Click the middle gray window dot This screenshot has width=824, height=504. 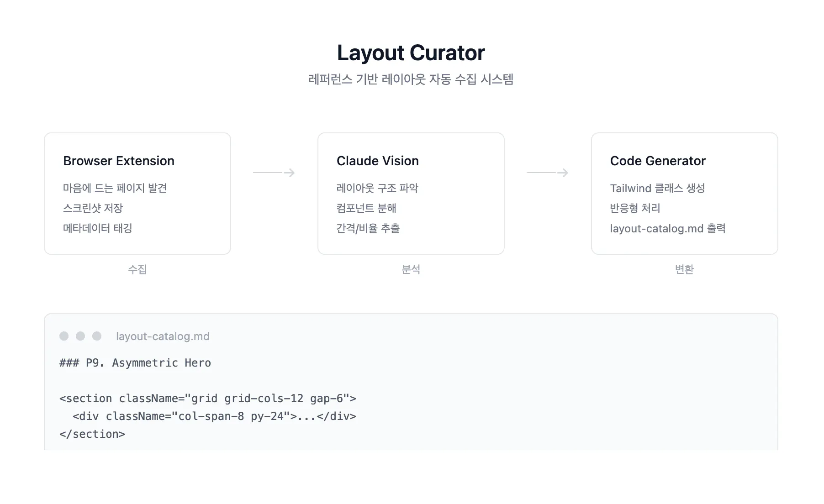tap(80, 336)
